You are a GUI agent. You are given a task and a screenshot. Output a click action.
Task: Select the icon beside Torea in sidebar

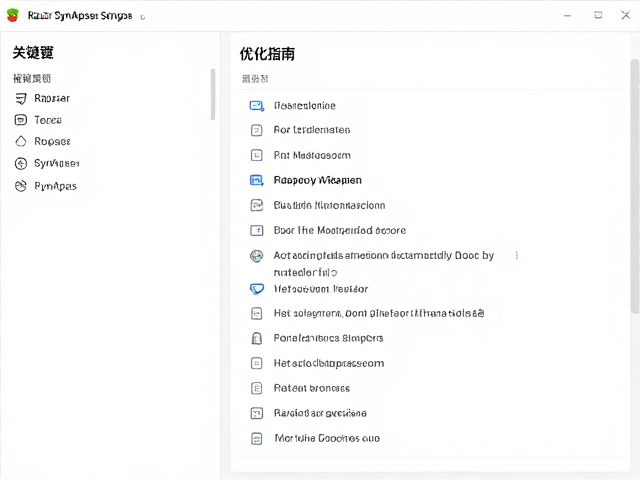20,120
